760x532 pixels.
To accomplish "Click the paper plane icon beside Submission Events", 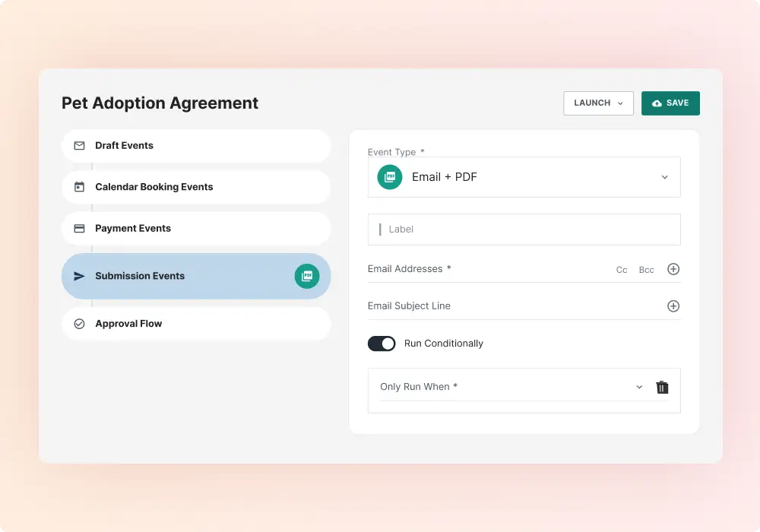I will (79, 276).
